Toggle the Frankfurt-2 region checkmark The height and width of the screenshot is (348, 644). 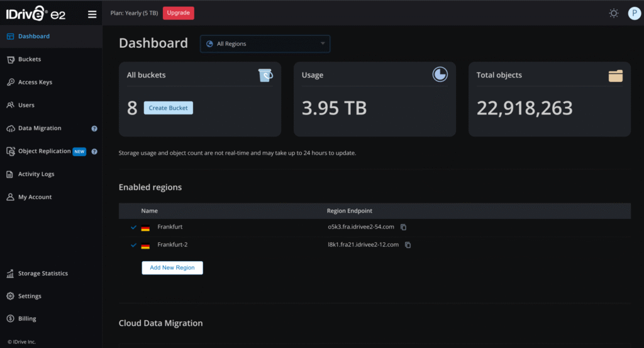click(x=133, y=245)
